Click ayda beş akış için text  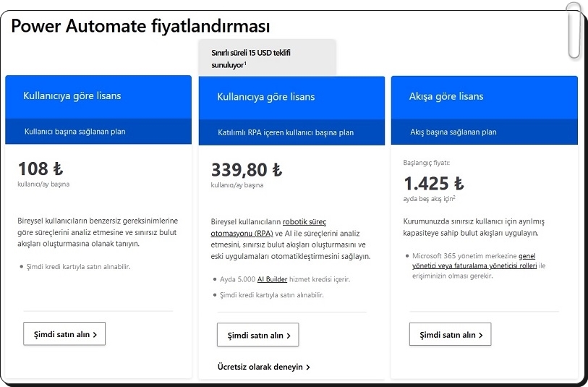(430, 199)
